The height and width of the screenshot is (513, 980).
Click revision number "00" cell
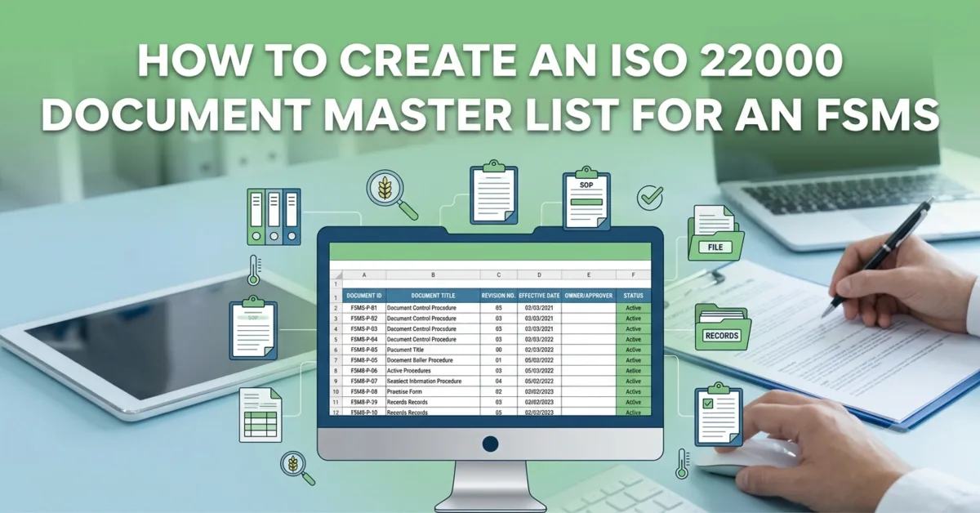498,350
